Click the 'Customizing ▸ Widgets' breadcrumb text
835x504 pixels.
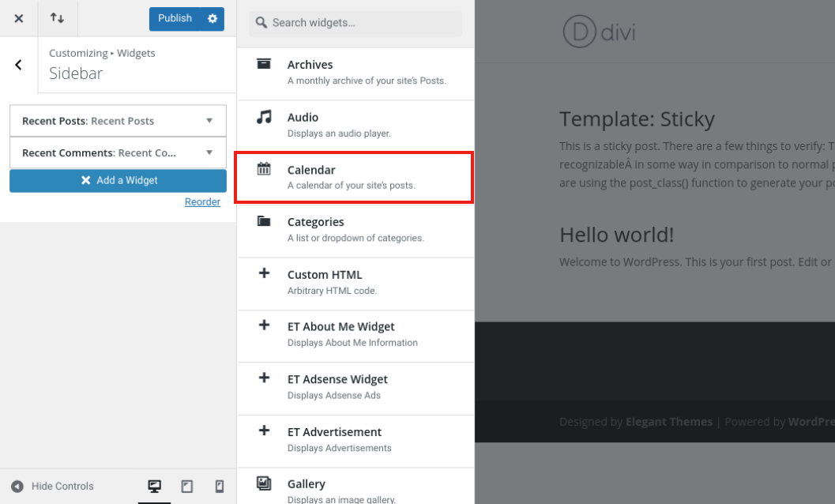tap(102, 53)
